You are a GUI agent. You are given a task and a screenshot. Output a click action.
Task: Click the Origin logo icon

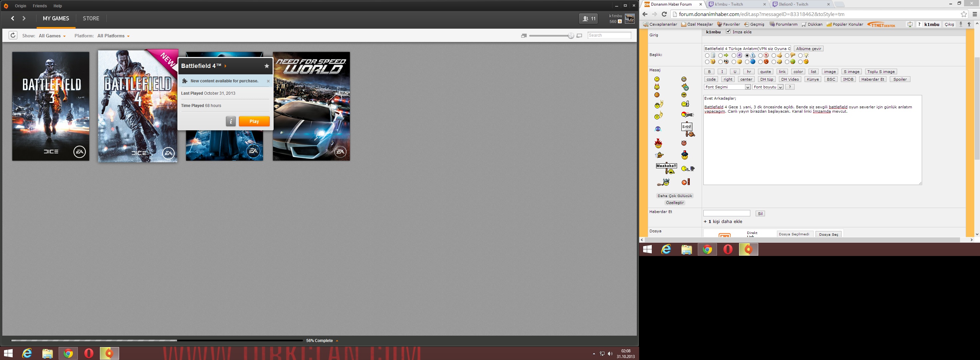tap(6, 6)
